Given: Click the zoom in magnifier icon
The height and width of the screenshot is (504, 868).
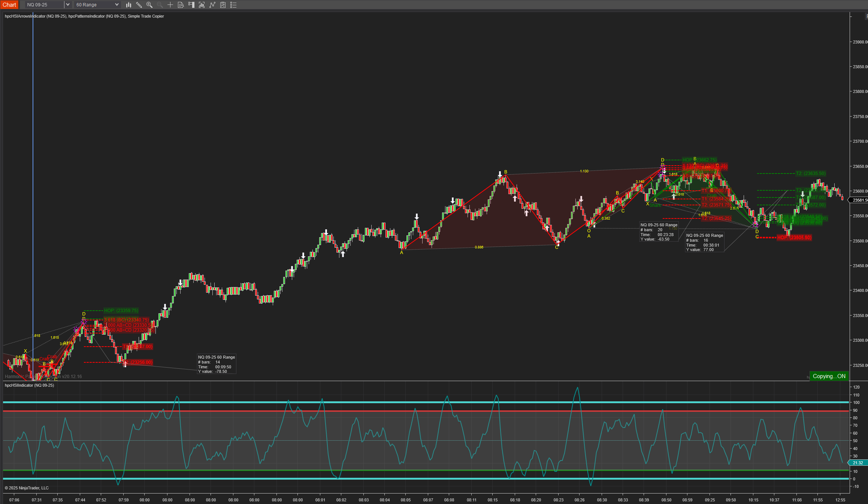Looking at the screenshot, I should pyautogui.click(x=149, y=5).
